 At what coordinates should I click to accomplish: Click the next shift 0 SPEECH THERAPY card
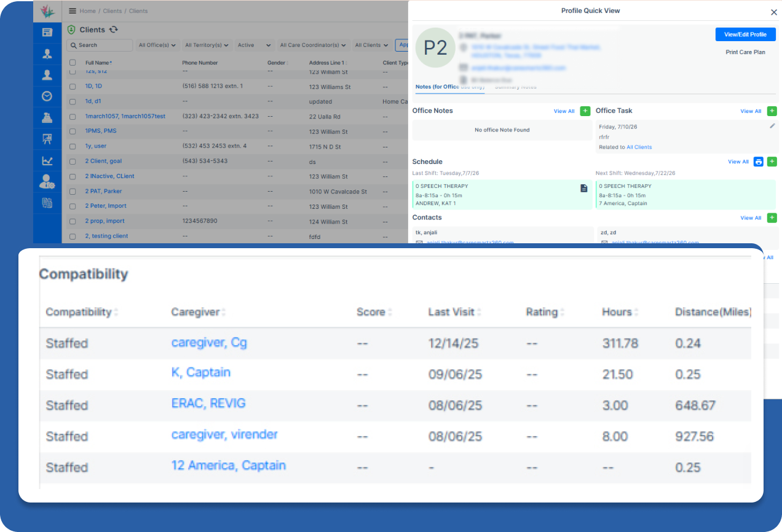685,195
